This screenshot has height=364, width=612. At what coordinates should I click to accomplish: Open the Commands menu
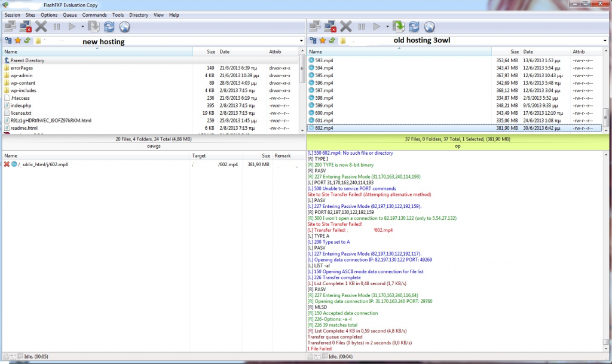pos(94,14)
